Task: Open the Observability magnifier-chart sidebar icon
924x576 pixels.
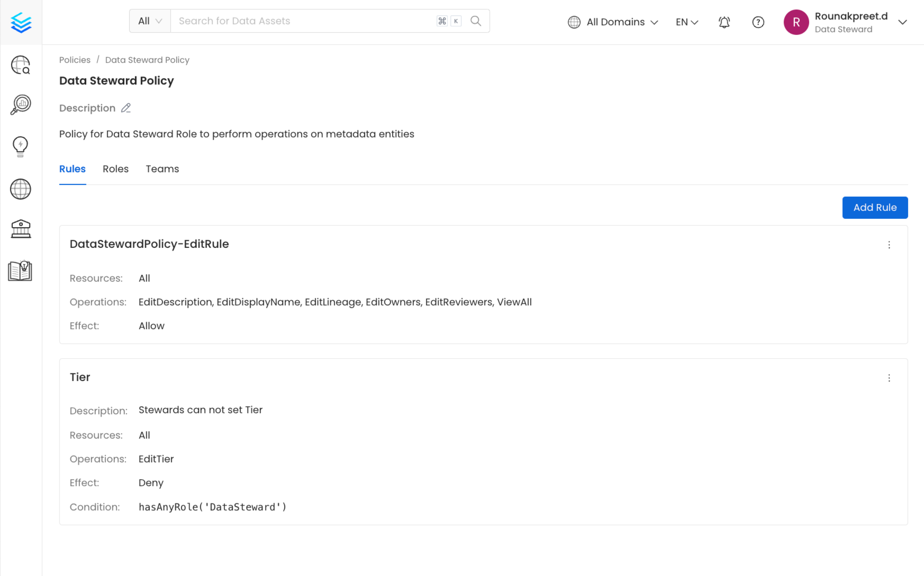Action: pos(20,104)
